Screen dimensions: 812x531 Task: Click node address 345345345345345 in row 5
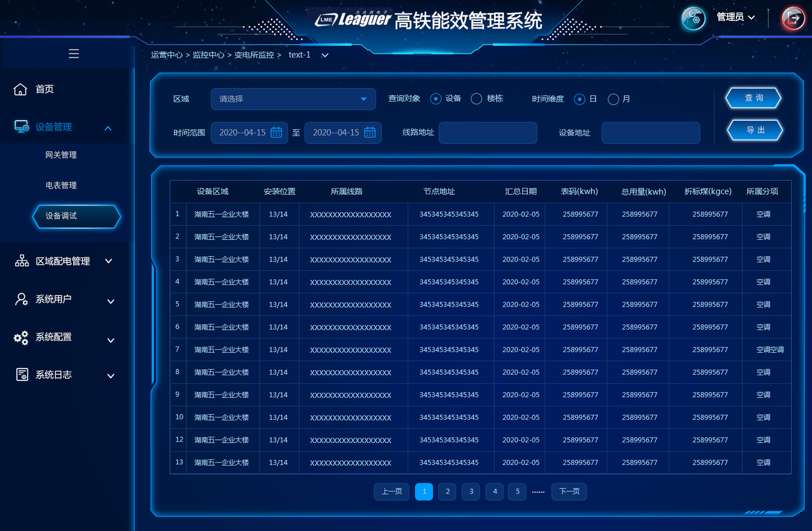coord(449,304)
